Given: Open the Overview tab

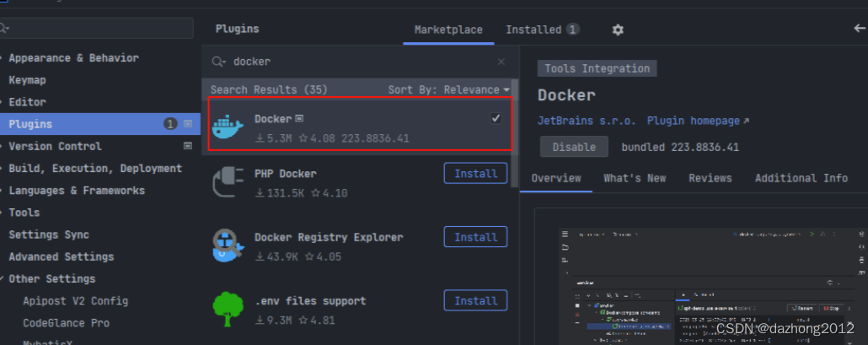Looking at the screenshot, I should [x=556, y=178].
